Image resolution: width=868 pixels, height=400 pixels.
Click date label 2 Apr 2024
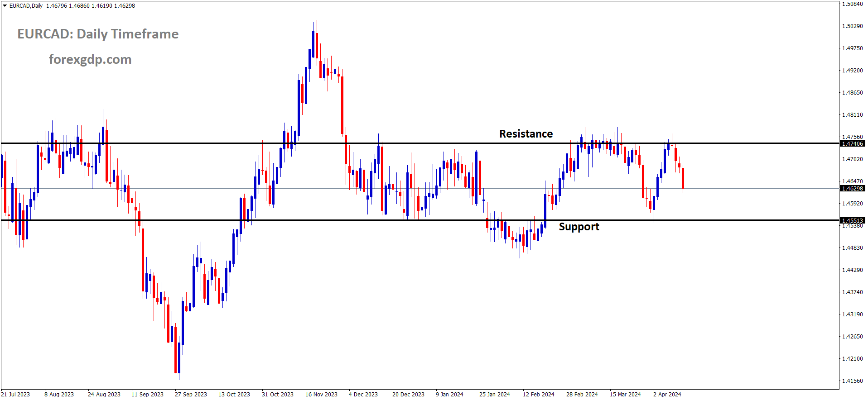pos(667,395)
